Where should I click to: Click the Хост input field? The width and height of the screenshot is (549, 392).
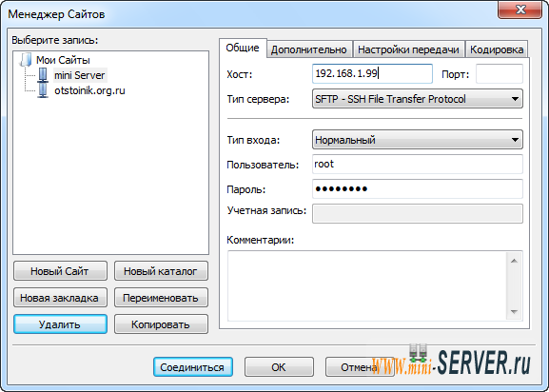(372, 73)
